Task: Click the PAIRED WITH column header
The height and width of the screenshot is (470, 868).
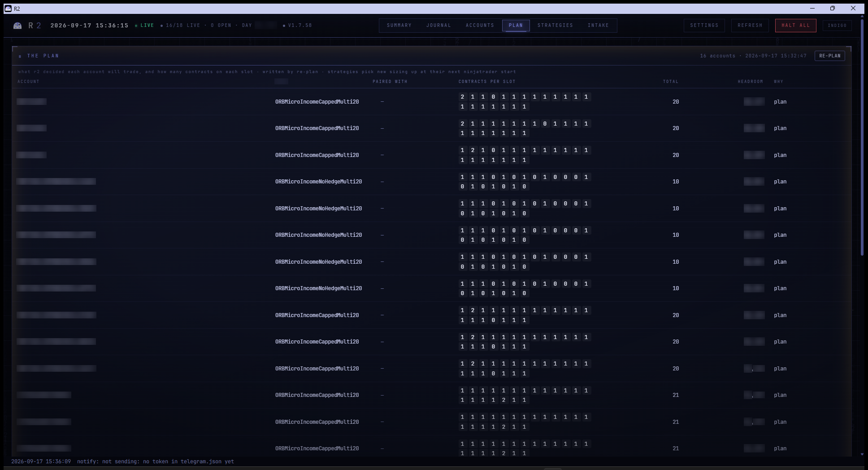Action: 390,82
